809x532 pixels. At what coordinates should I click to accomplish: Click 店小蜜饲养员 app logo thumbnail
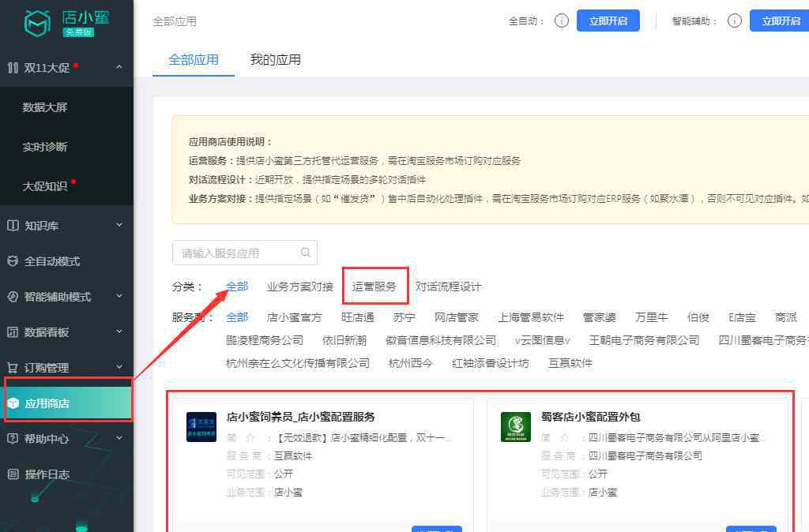(201, 427)
